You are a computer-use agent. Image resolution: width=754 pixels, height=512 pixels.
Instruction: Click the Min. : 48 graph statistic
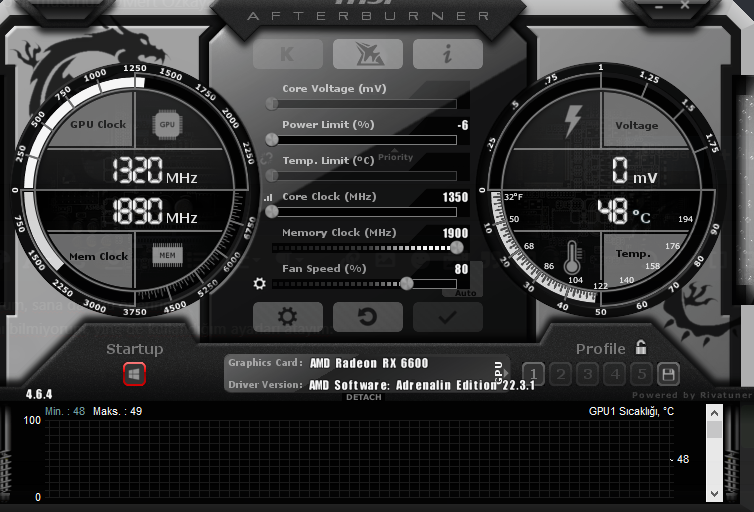(x=65, y=412)
